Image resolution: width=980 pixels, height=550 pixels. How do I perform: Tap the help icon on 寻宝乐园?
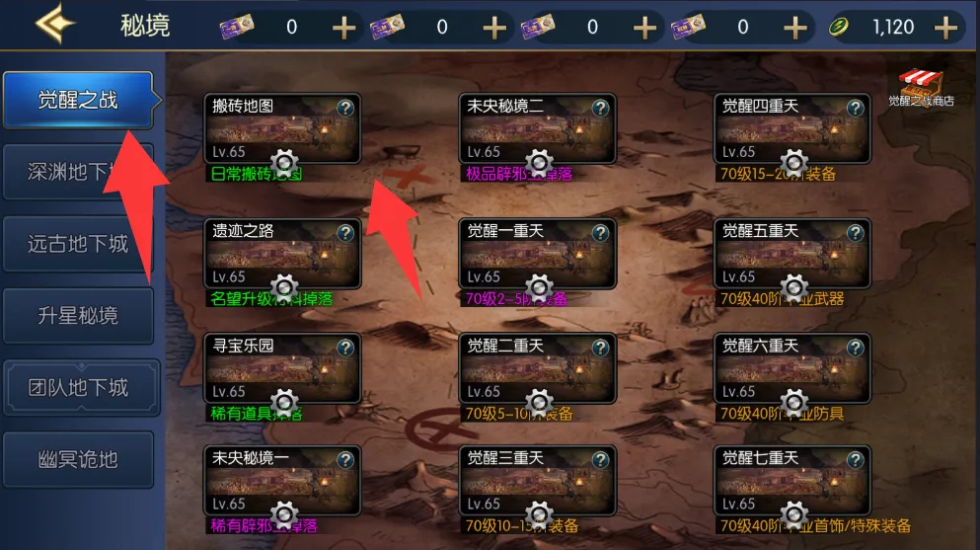point(345,348)
